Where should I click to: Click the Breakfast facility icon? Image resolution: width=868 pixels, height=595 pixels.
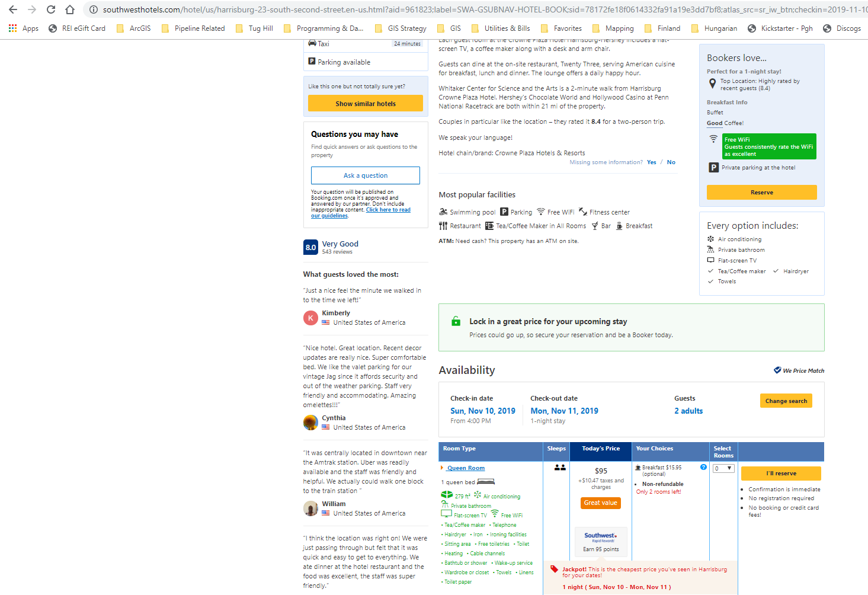click(619, 226)
